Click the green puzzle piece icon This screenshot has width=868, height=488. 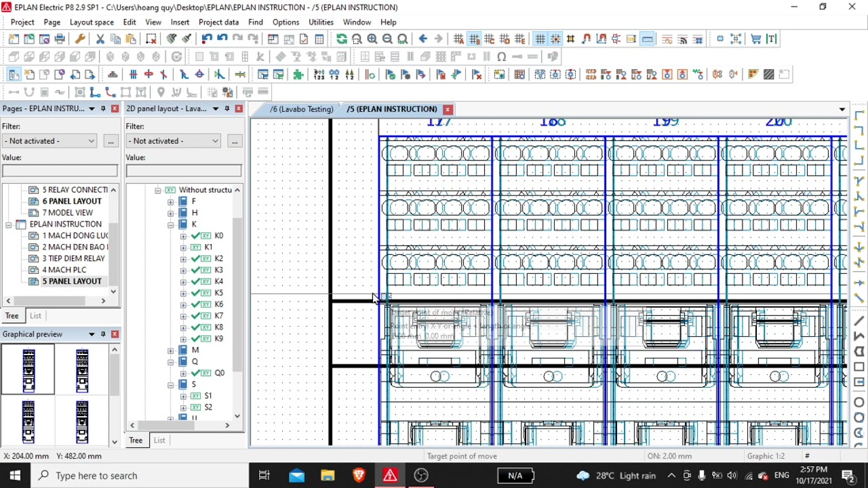(x=298, y=75)
